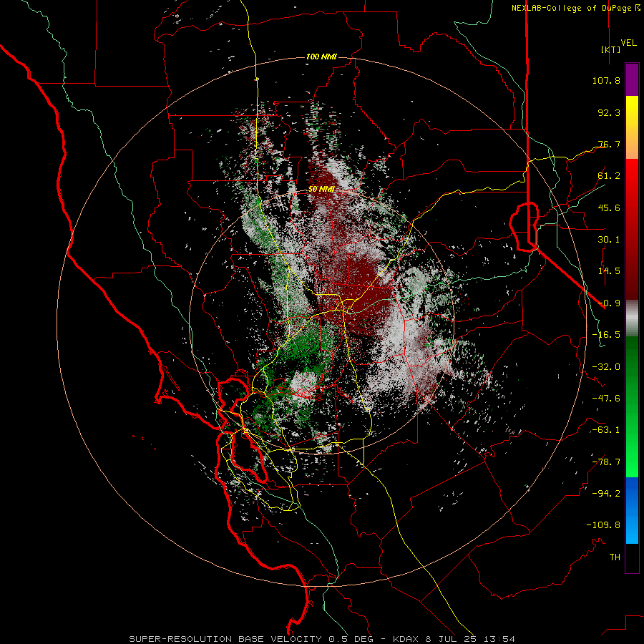Click the 50 NMI range ring label

[321, 190]
